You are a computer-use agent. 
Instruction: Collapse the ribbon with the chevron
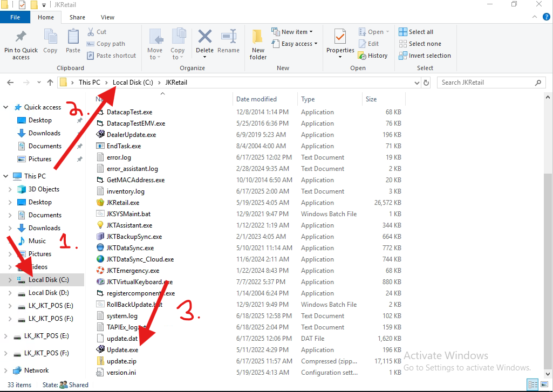tap(535, 17)
